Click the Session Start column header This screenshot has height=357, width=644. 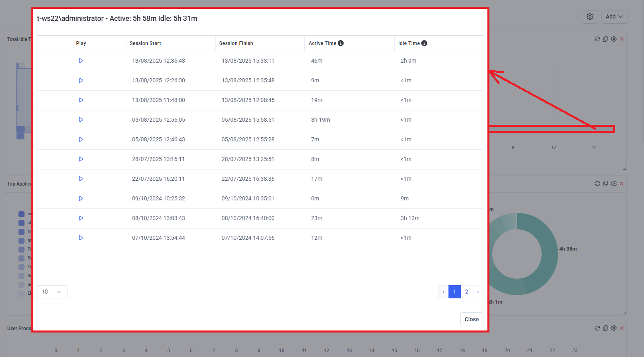(145, 43)
